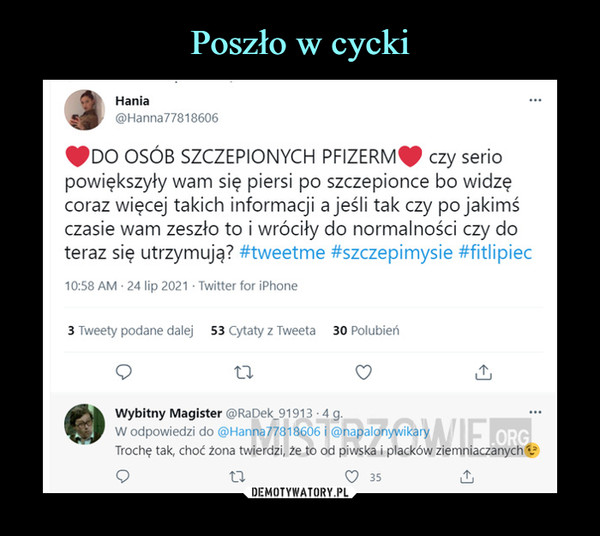Share Wybitny Magister's reply

point(467,477)
